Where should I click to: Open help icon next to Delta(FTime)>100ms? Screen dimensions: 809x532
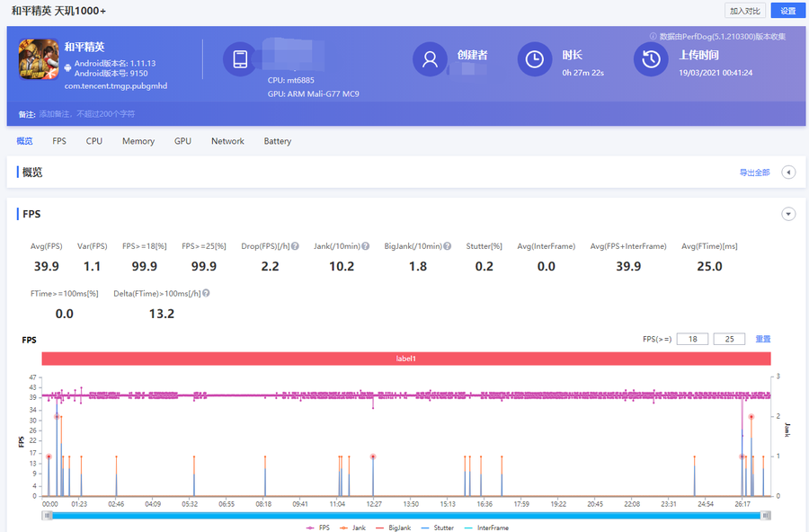[208, 294]
